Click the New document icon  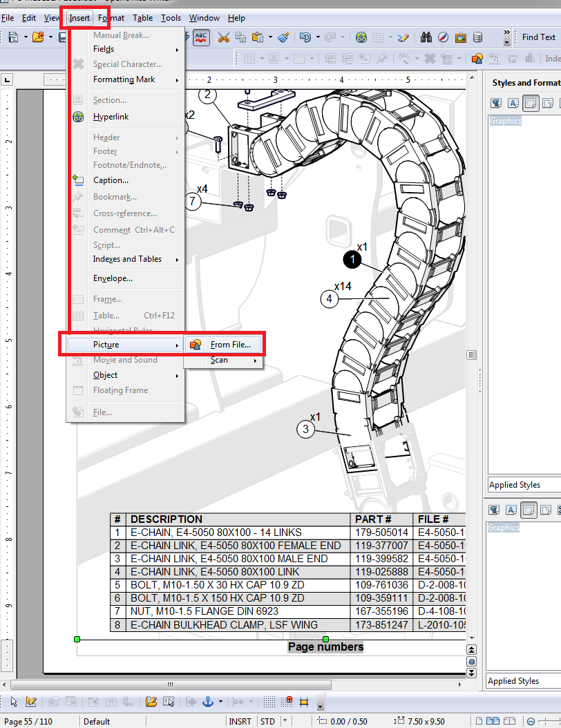click(x=13, y=37)
